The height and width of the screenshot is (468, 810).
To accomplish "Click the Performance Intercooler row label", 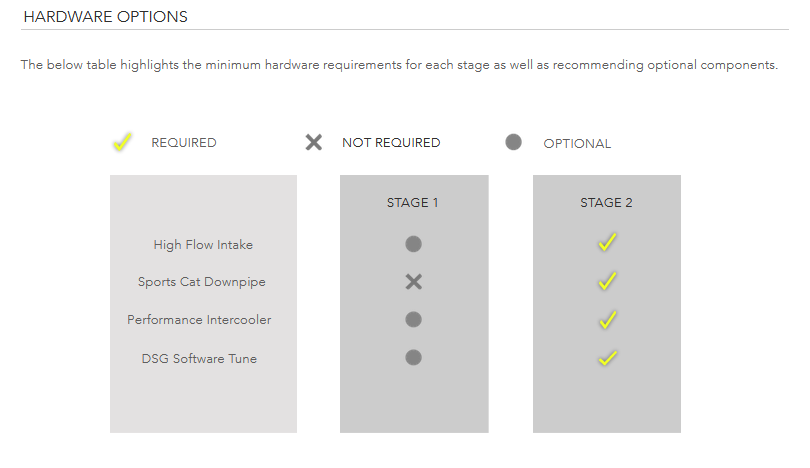I will click(x=199, y=320).
